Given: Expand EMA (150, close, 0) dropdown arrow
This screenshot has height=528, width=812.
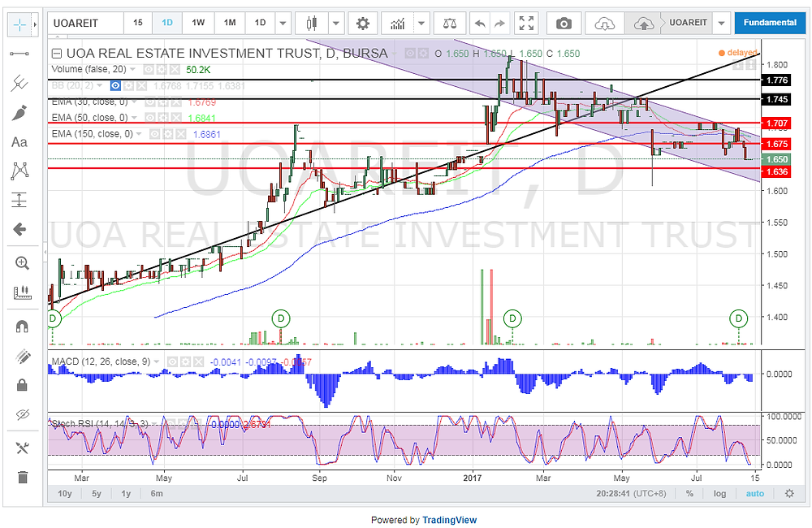Looking at the screenshot, I should pyautogui.click(x=139, y=134).
